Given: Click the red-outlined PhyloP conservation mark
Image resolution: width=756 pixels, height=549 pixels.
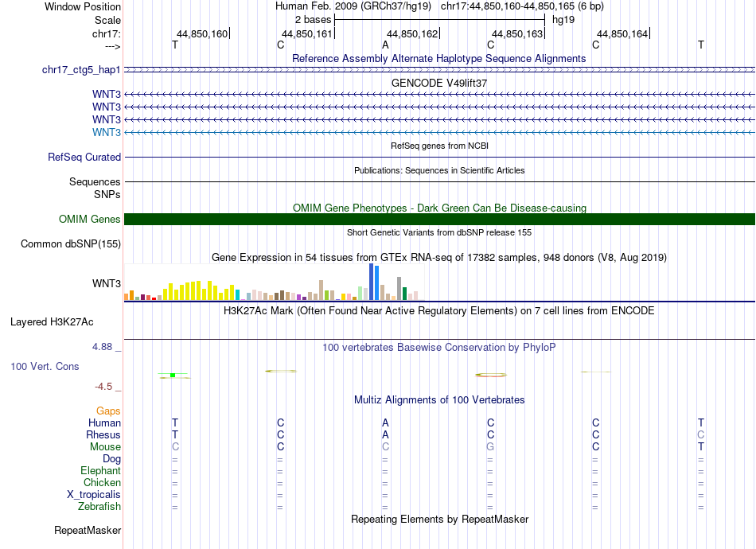Looking at the screenshot, I should pos(491,375).
